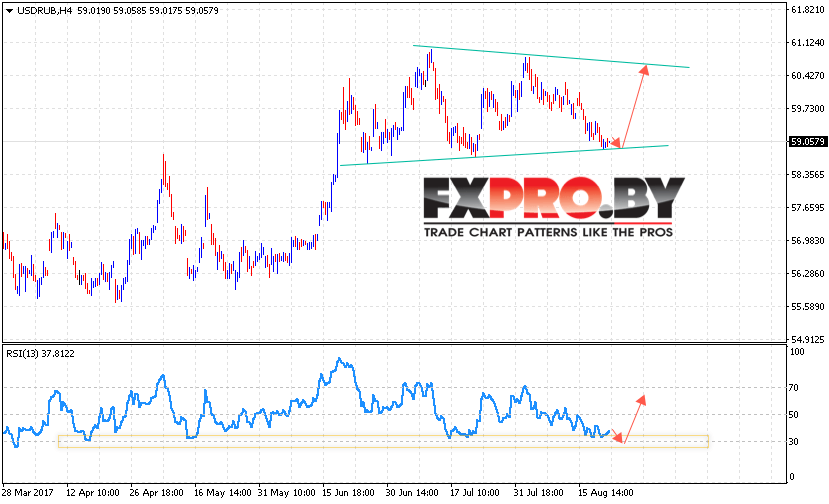Screen dimensions: 829x504
Task: Click the 16 May 14:00 time label
Action: point(223,493)
